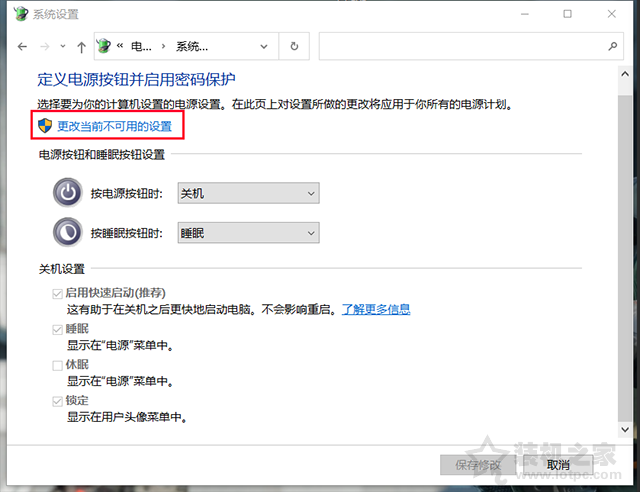Screen dimensions: 640x492
Task: Click the forward navigation arrow
Action: (44, 47)
